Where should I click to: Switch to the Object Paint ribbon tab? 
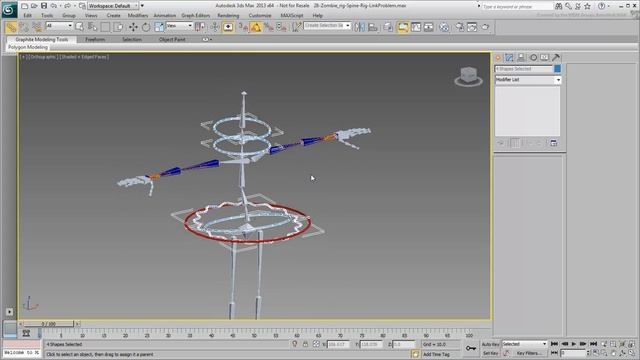pyautogui.click(x=172, y=40)
